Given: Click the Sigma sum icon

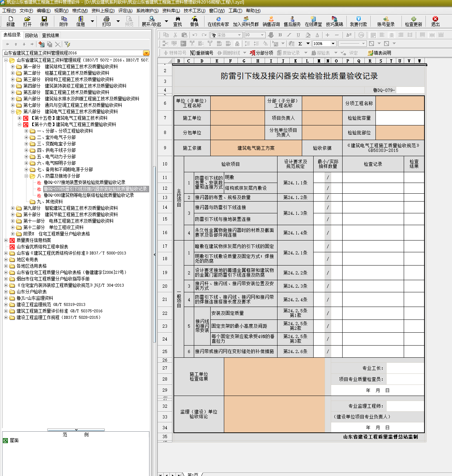Looking at the screenshot, I should pos(300,44).
